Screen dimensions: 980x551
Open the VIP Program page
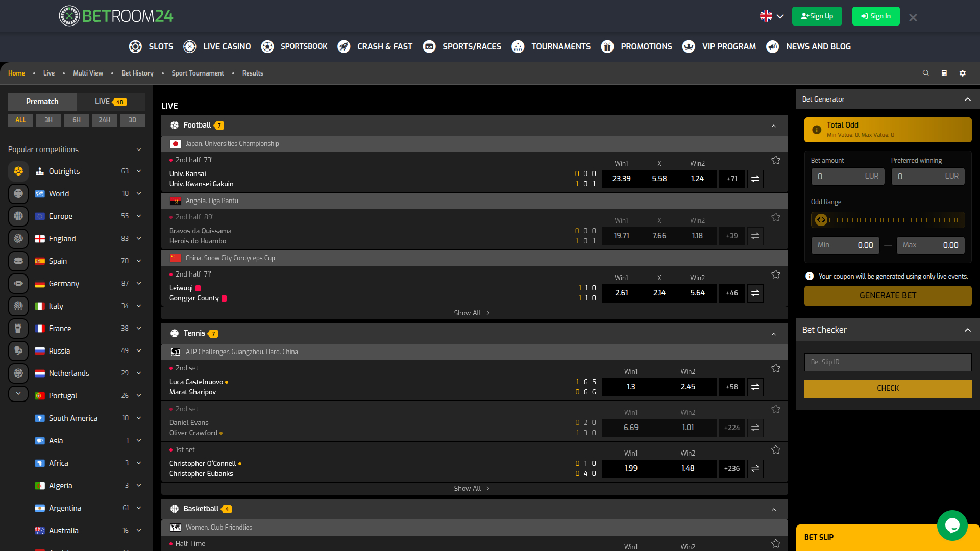[689, 46]
